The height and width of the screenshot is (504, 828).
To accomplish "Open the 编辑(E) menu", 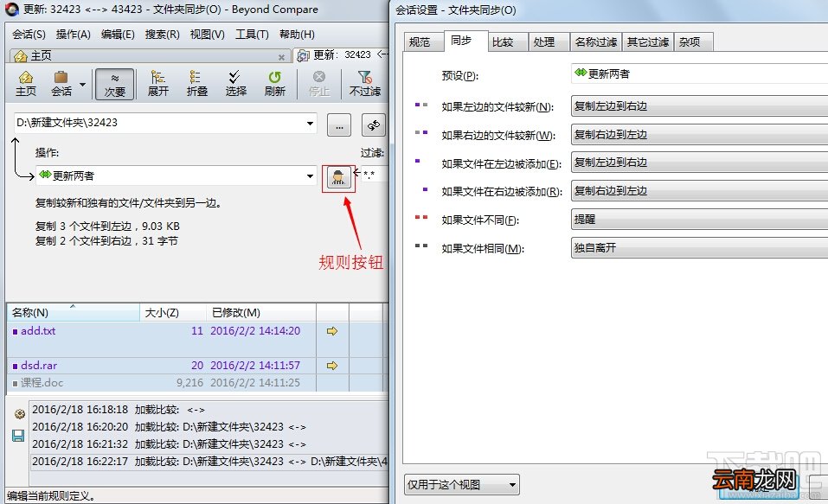I will (x=118, y=35).
